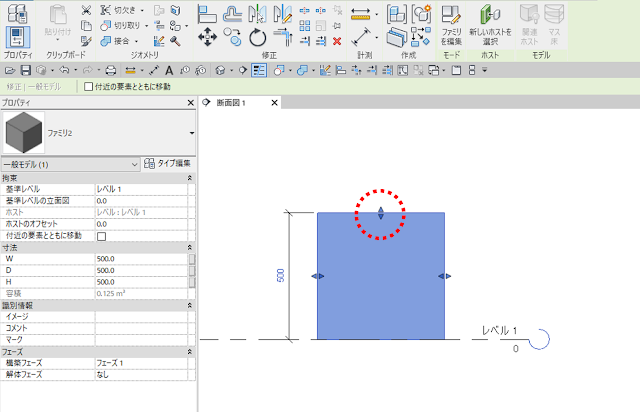Print using printer icon
This screenshot has width=640, height=412.
111,71
